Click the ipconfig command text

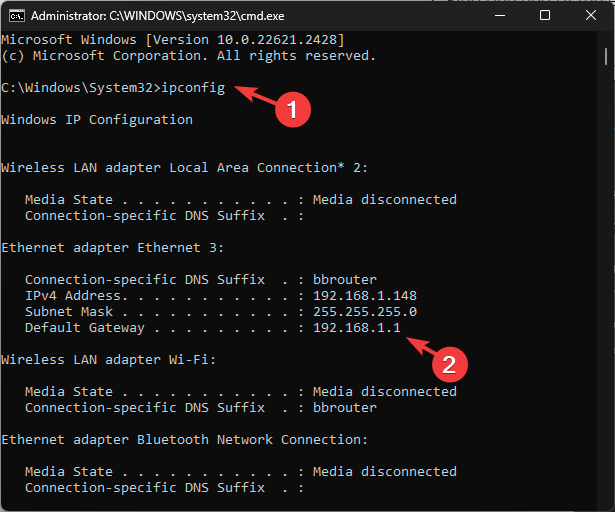pyautogui.click(x=193, y=87)
